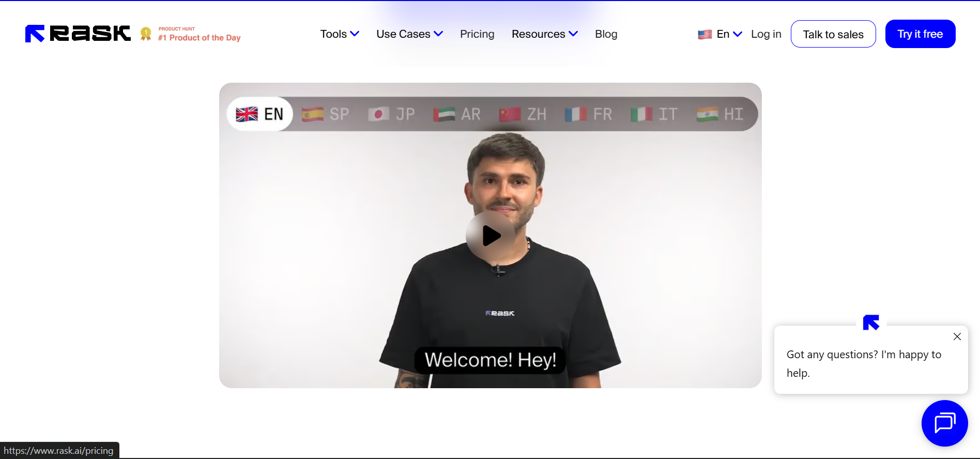Click the Rask avatar above chat message
Image resolution: width=980 pixels, height=459 pixels.
[x=871, y=323]
